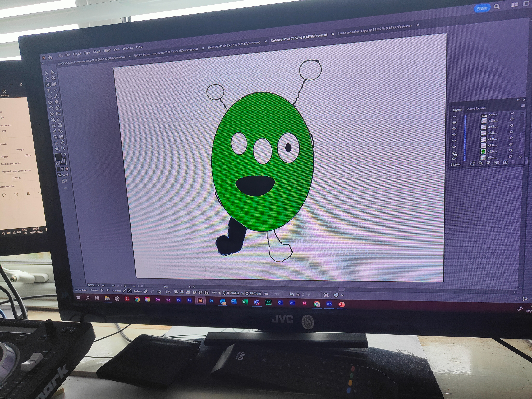Select the Hand tool
This screenshot has width=532, height=399.
(57, 149)
